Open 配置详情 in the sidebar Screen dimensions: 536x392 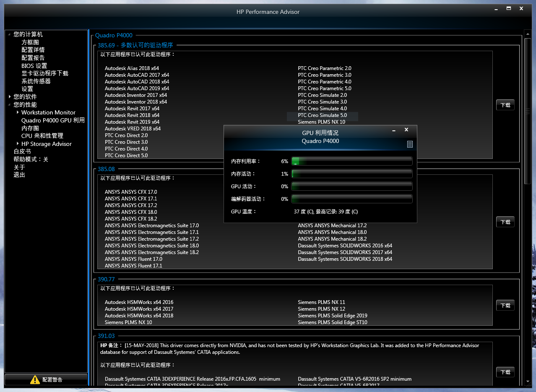(x=33, y=50)
